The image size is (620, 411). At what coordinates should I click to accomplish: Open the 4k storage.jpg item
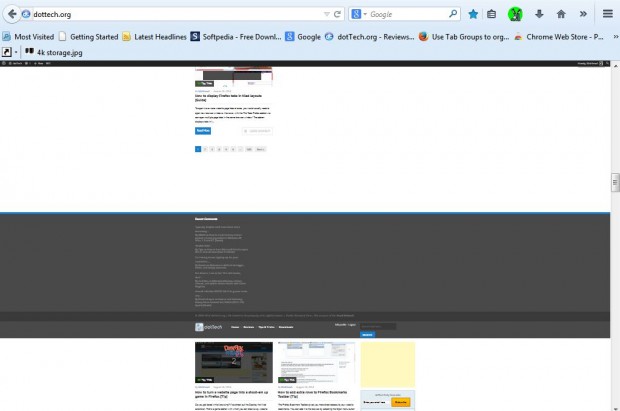54,52
